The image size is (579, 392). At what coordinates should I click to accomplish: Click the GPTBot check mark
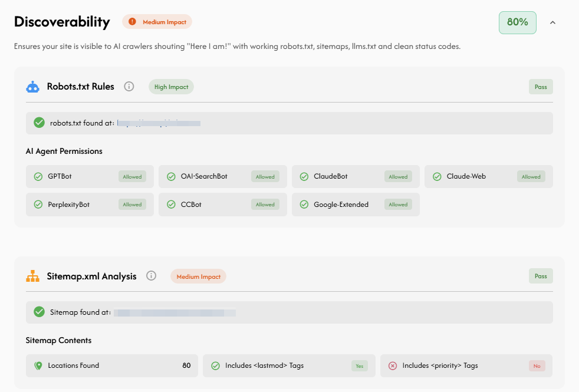click(38, 176)
